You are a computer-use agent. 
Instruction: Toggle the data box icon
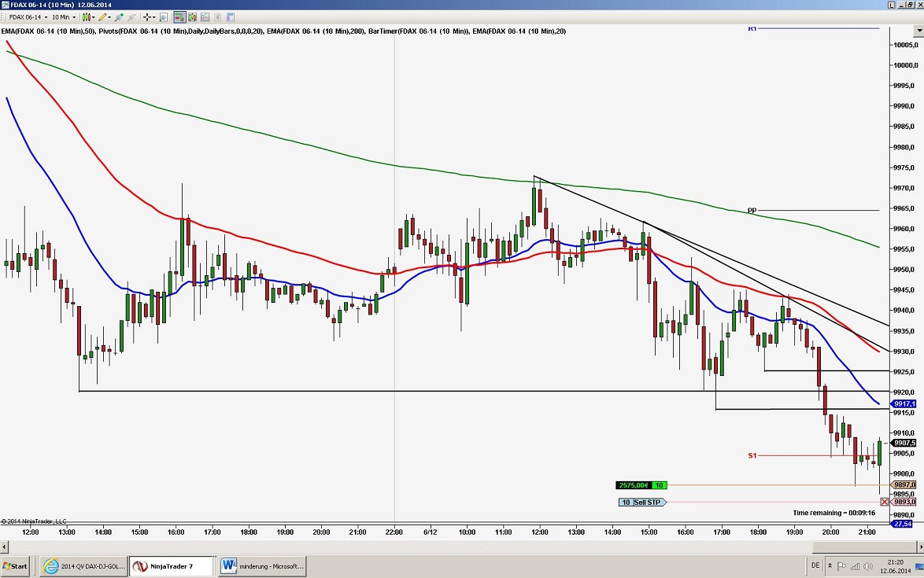[x=164, y=17]
